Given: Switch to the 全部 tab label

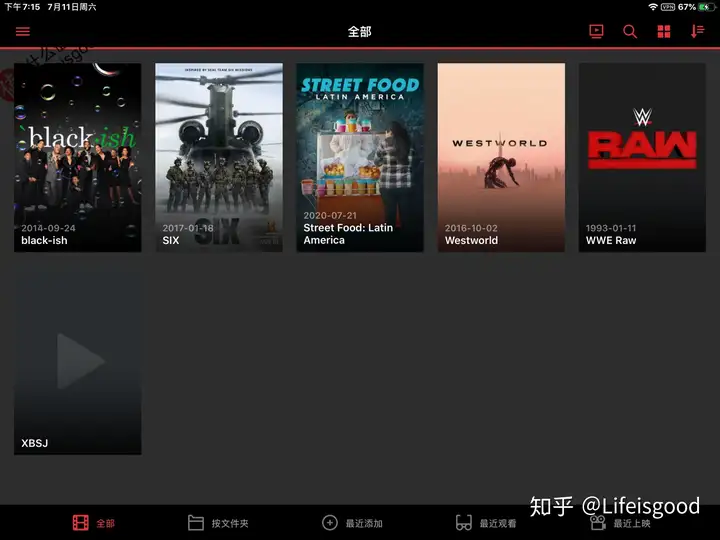Looking at the screenshot, I should (x=105, y=523).
